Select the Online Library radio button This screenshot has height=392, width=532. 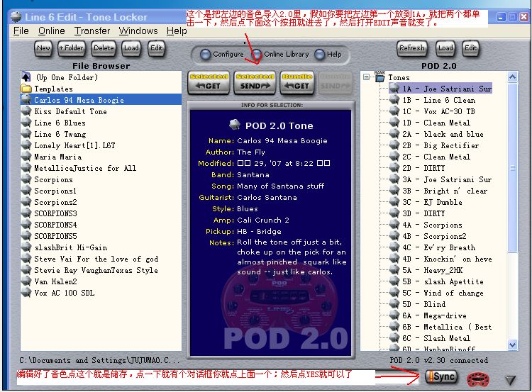[x=257, y=55]
